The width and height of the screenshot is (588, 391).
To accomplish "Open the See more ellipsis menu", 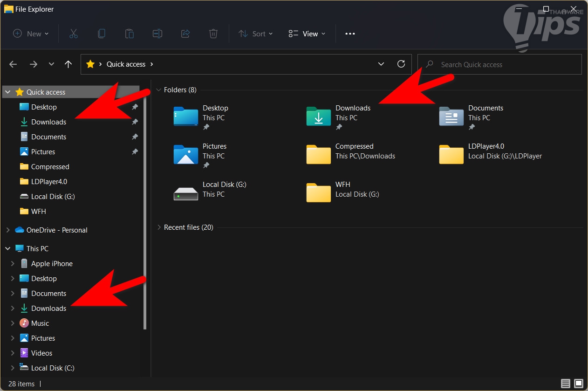I will tap(350, 34).
